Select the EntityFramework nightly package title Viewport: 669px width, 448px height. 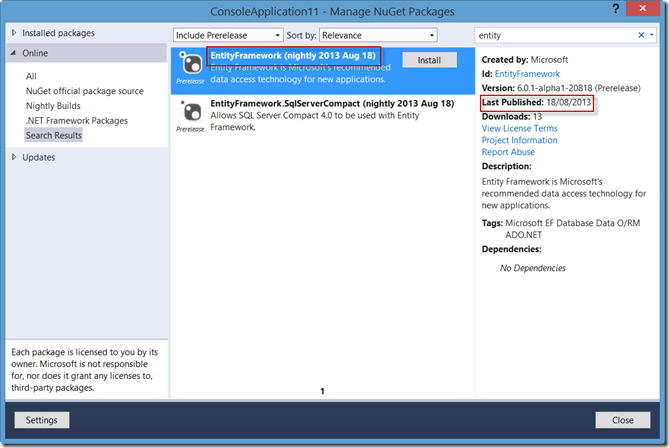[293, 55]
